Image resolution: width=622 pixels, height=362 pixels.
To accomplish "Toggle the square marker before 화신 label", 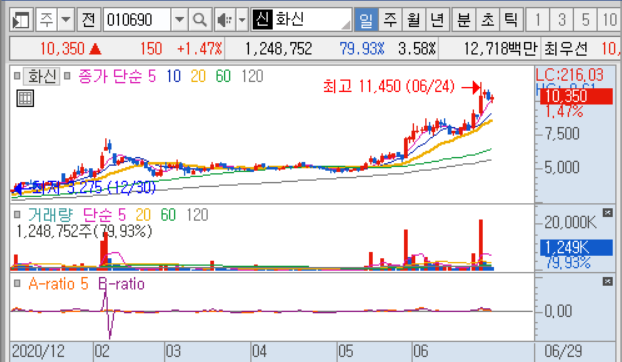I will (x=17, y=75).
